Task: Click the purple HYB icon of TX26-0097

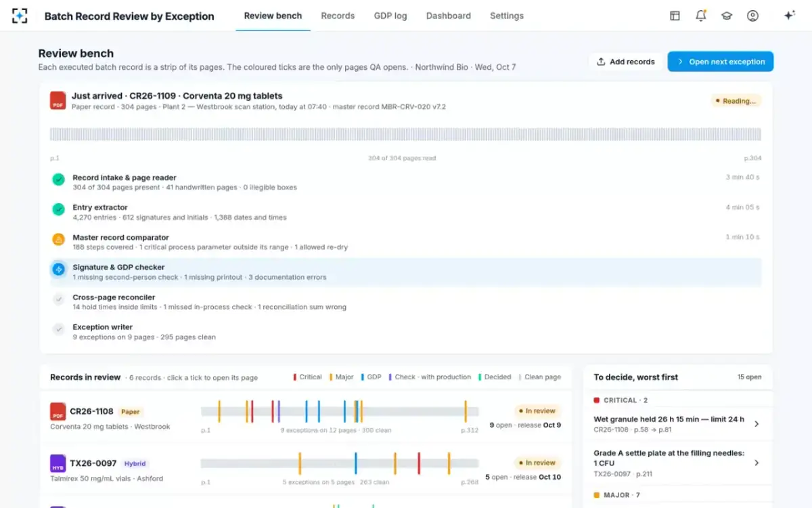Action: (58, 463)
